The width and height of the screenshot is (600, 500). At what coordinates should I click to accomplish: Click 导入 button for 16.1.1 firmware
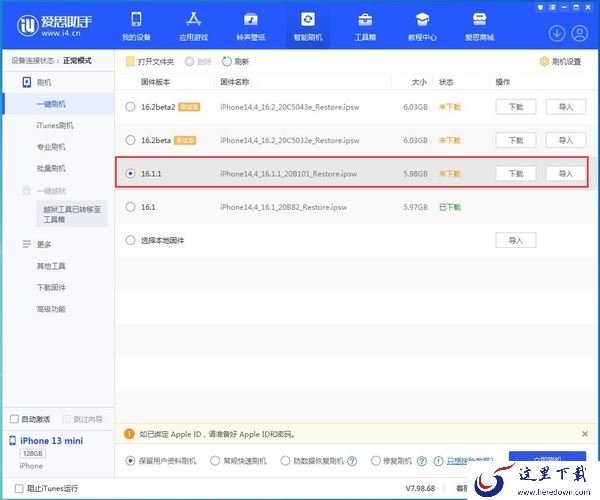tap(566, 173)
